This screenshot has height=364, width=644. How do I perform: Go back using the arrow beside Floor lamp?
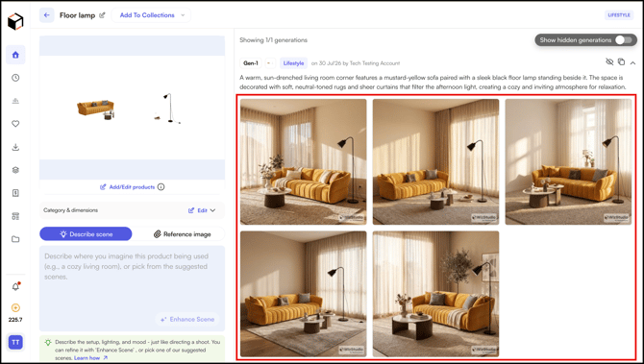(x=47, y=15)
